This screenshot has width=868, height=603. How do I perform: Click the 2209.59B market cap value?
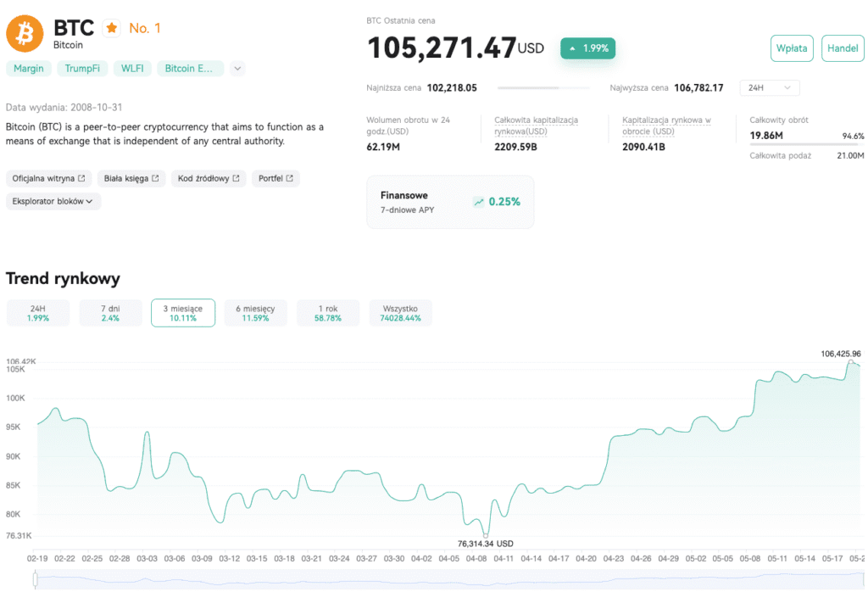[x=515, y=148]
